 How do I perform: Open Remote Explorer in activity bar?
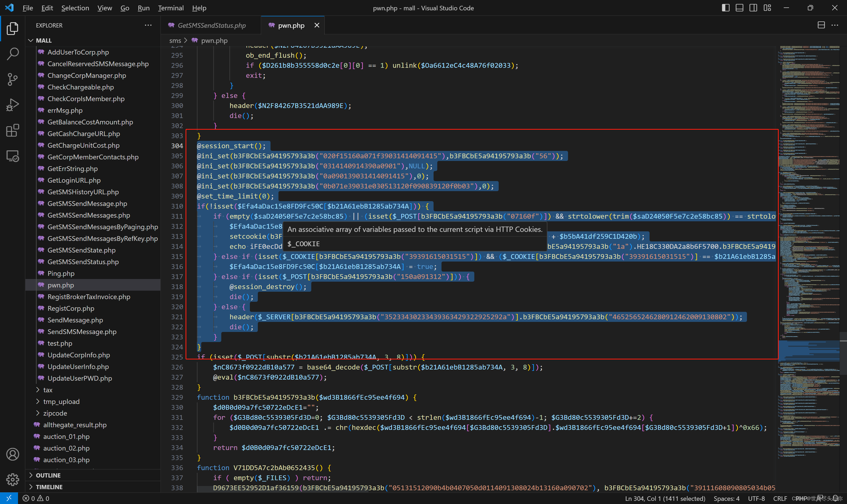coord(12,156)
